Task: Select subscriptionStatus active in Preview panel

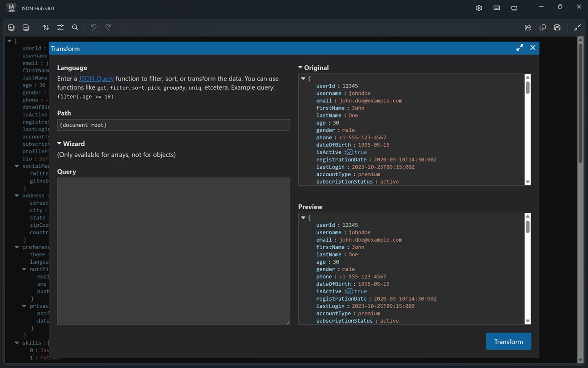Action: [389, 321]
